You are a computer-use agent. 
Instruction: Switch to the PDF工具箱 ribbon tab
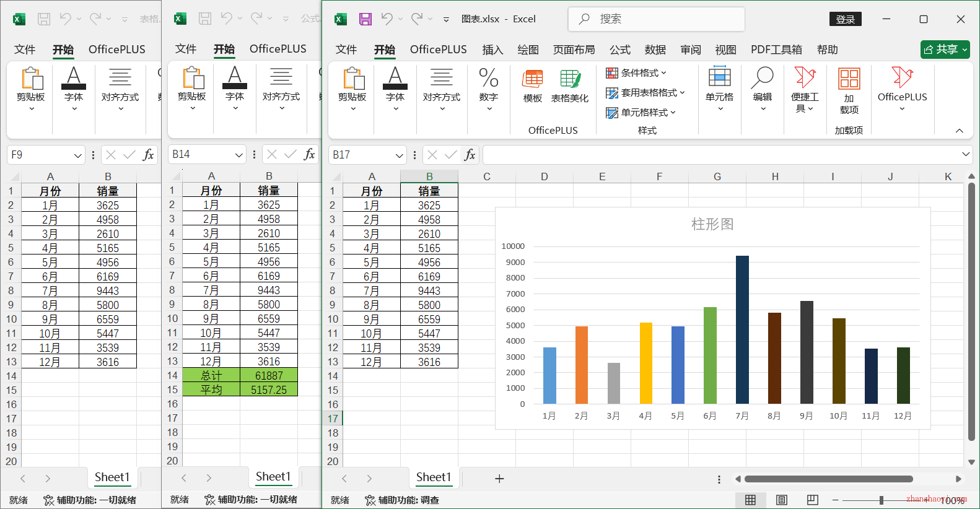pyautogui.click(x=776, y=50)
